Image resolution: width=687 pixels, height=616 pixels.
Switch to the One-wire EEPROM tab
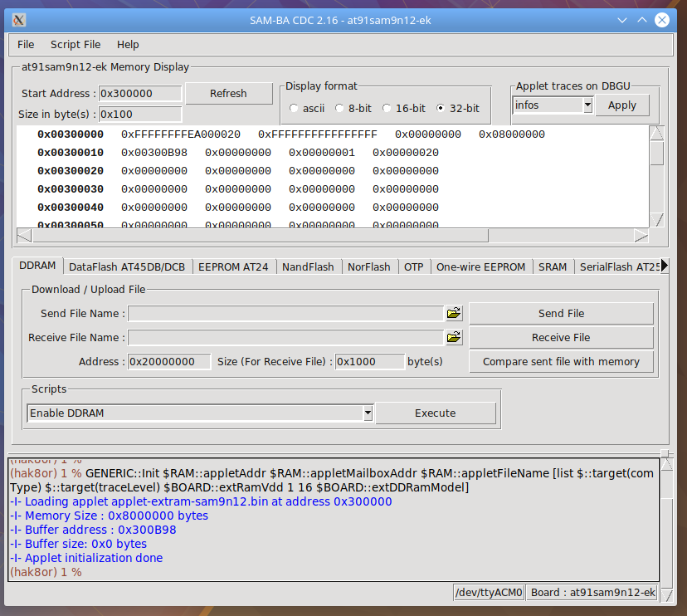(480, 267)
